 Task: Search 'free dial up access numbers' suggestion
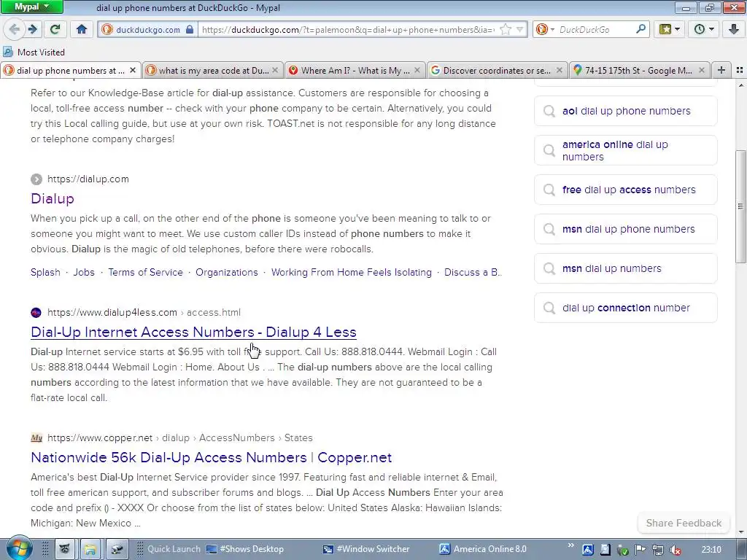(x=625, y=190)
